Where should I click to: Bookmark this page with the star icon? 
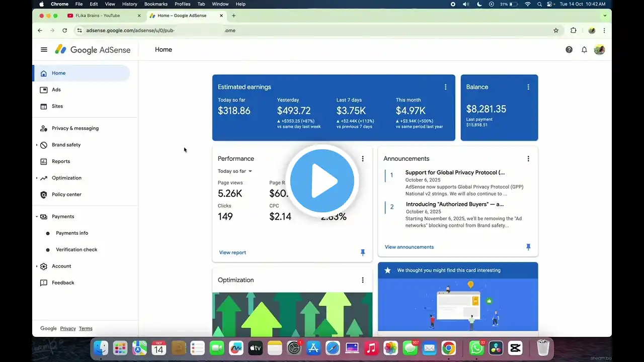[556, 30]
